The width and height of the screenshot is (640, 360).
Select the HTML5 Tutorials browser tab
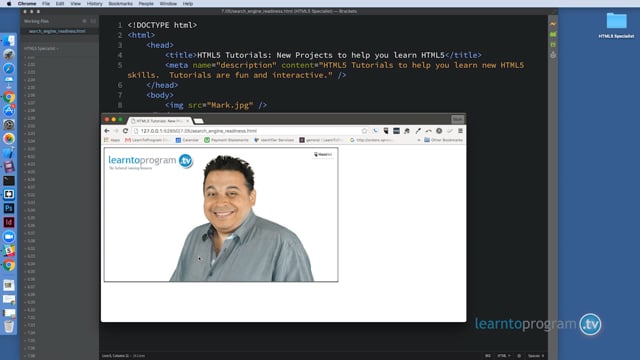click(159, 121)
